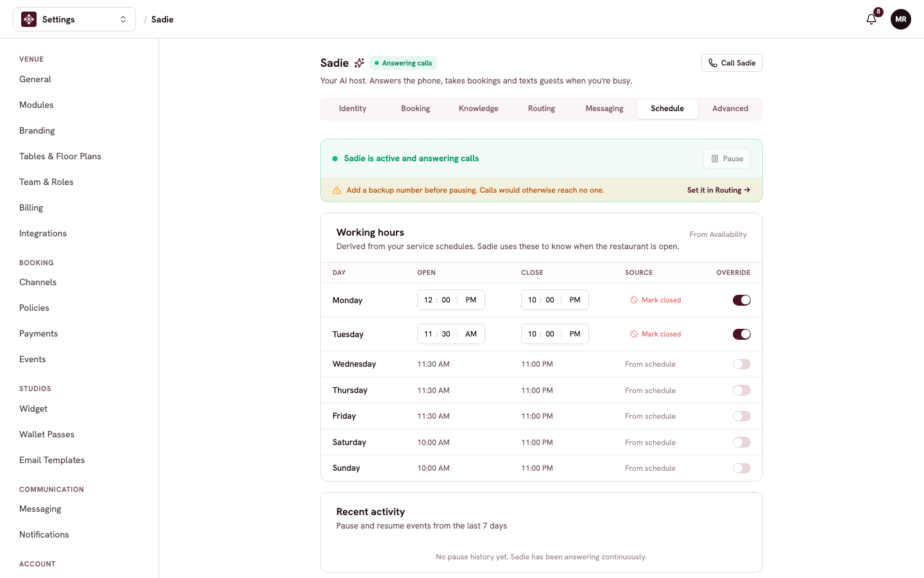Open Wallet Passes in sidebar
The image size is (924, 578).
tap(47, 434)
